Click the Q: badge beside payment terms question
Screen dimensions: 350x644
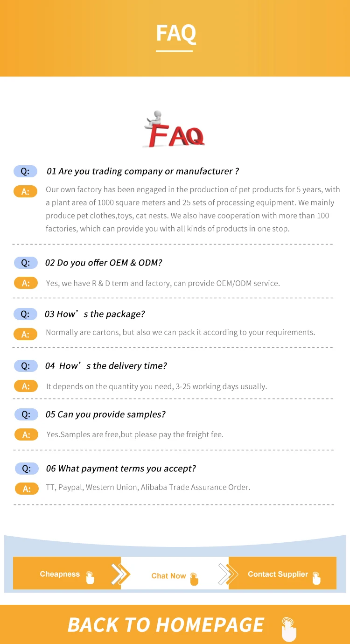[27, 469]
